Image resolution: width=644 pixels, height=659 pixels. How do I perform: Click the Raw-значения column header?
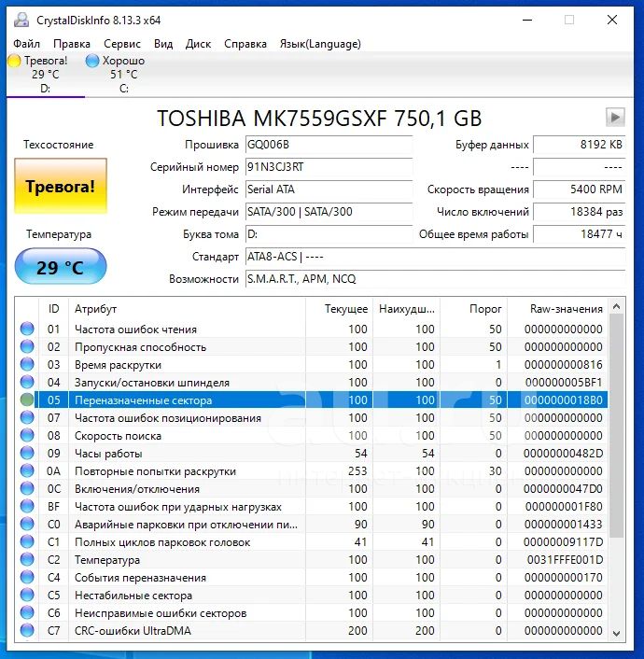point(558,309)
